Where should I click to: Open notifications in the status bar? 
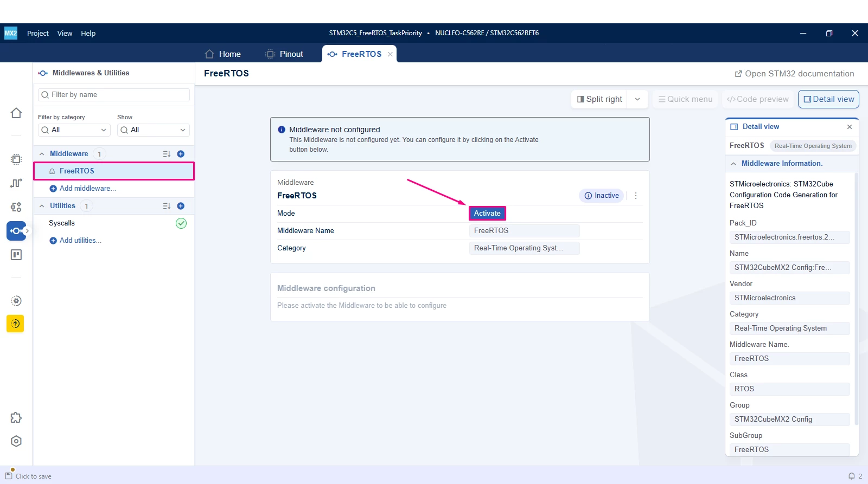tap(852, 476)
